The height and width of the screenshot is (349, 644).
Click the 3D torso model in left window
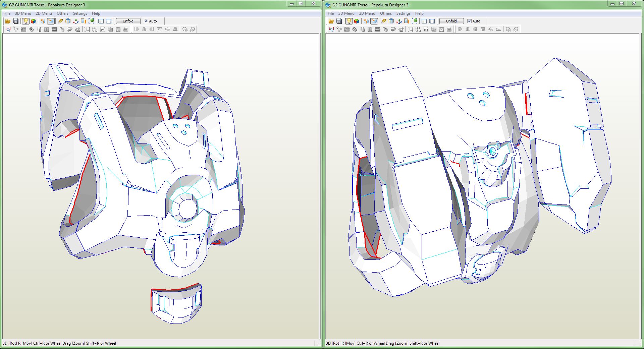142,169
